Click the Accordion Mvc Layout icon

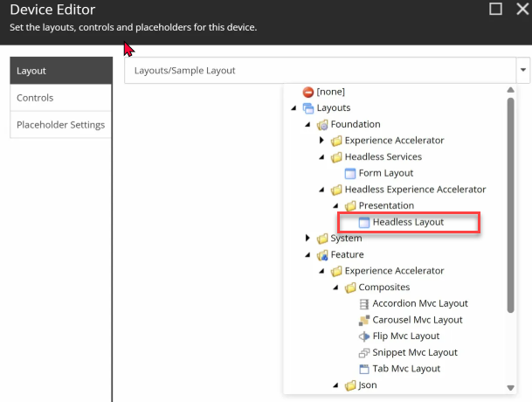pyautogui.click(x=364, y=304)
